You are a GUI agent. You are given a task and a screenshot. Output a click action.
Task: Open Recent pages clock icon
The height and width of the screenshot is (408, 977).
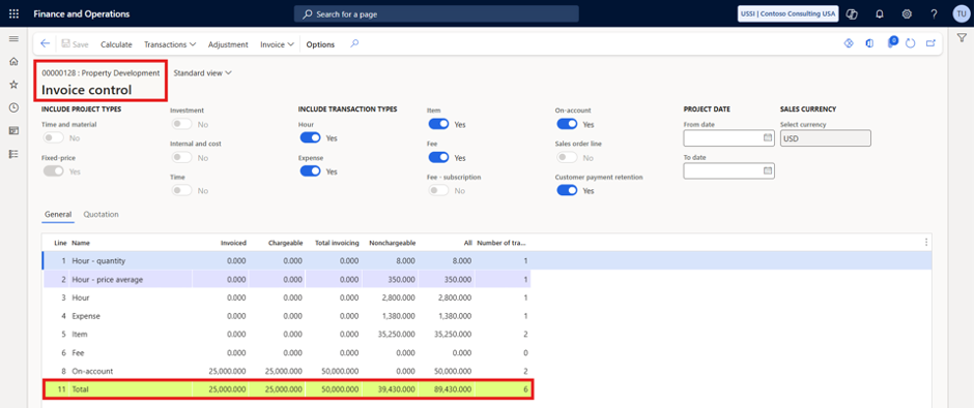coord(13,108)
